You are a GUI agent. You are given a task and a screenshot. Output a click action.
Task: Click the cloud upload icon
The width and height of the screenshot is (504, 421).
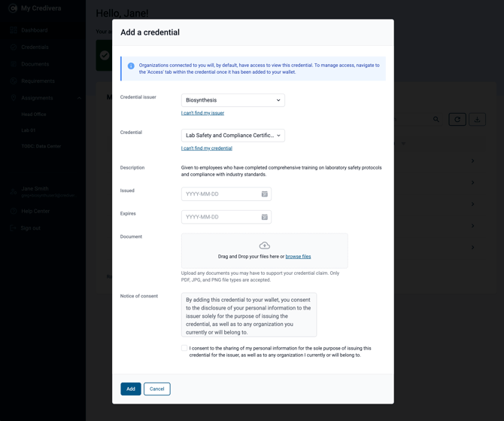(x=264, y=246)
